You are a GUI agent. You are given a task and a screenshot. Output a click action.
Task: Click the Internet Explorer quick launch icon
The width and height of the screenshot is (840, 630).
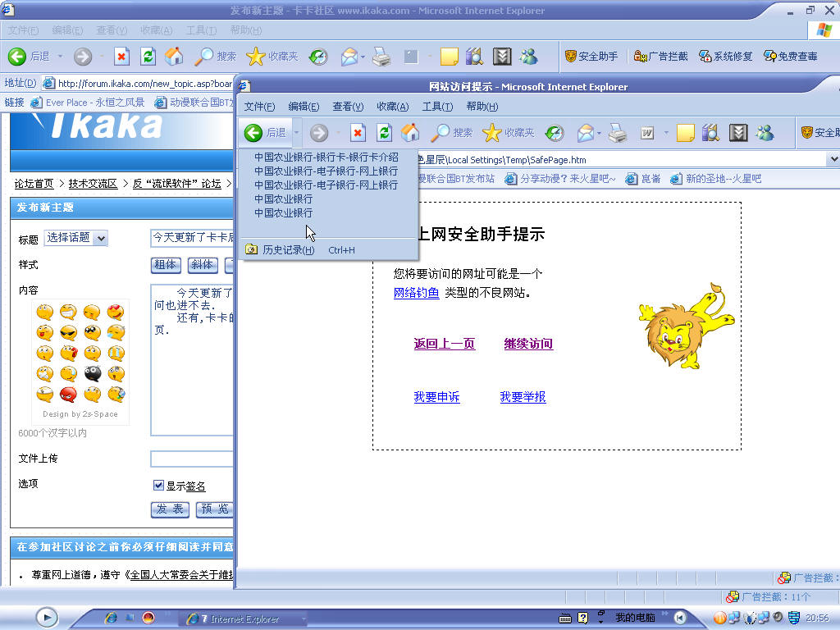click(111, 618)
